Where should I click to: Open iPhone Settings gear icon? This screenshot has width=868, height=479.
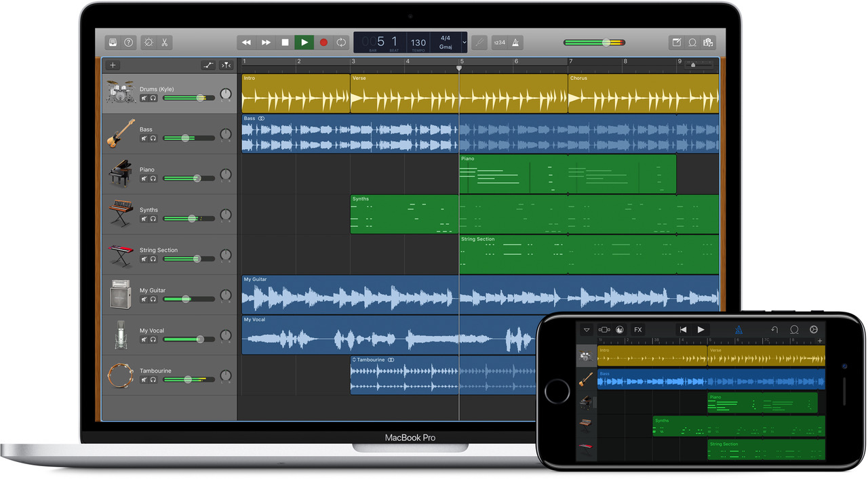[x=814, y=330]
